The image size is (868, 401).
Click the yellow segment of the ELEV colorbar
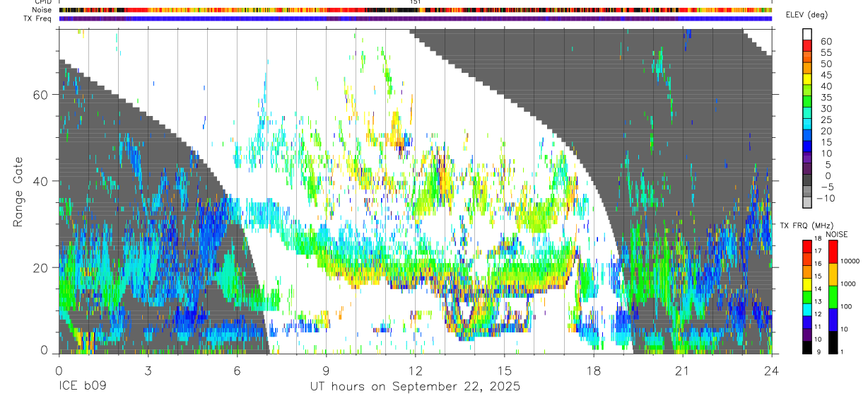tap(807, 80)
